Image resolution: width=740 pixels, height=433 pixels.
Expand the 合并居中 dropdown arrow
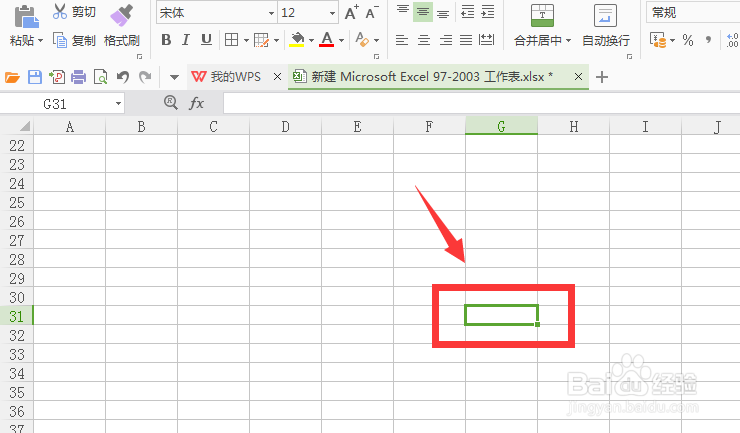tap(568, 41)
